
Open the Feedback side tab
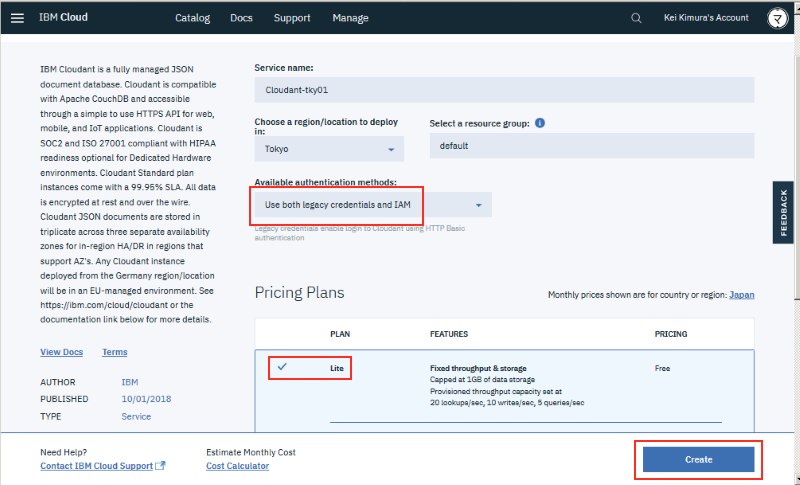coord(784,212)
